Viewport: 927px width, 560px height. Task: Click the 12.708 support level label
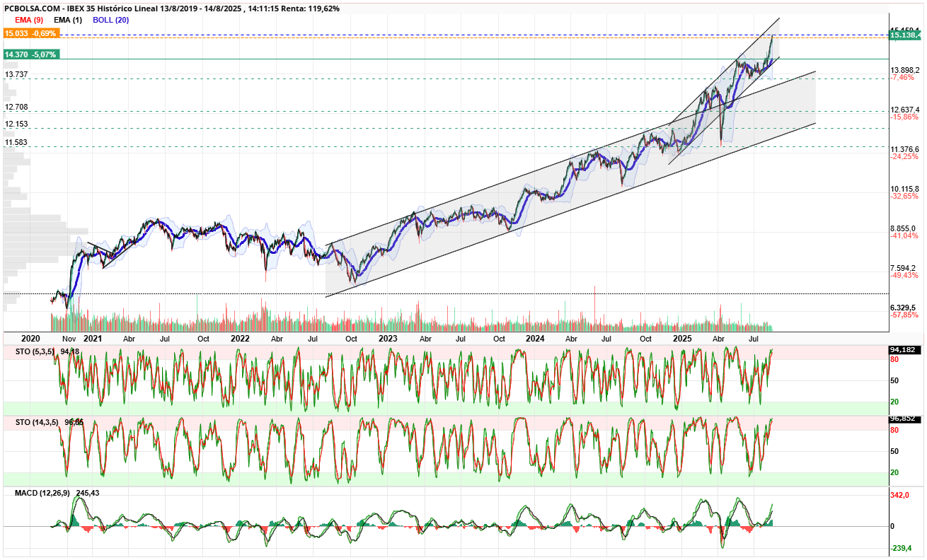click(16, 107)
